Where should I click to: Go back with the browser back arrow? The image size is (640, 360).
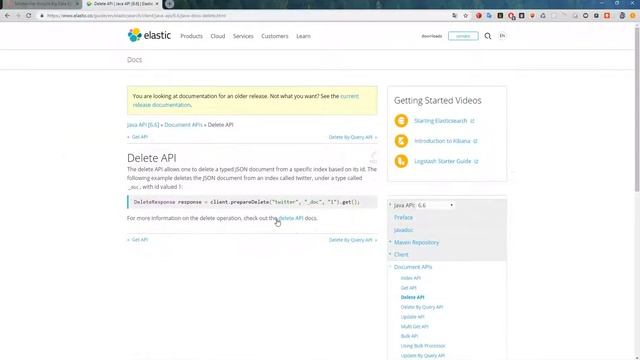coord(7,16)
